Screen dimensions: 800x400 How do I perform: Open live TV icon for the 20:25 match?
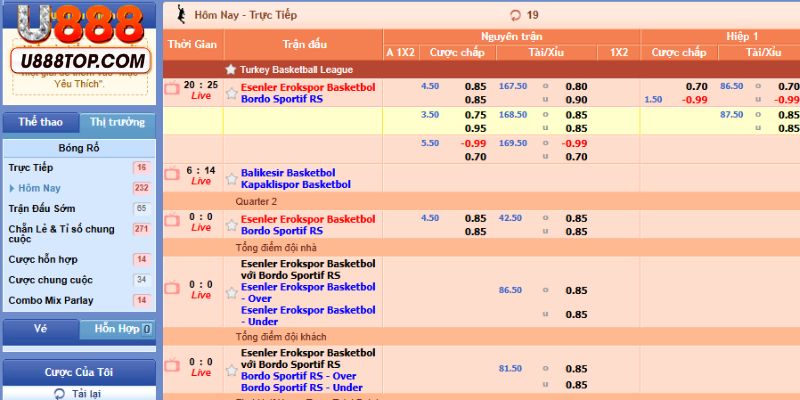pyautogui.click(x=172, y=88)
